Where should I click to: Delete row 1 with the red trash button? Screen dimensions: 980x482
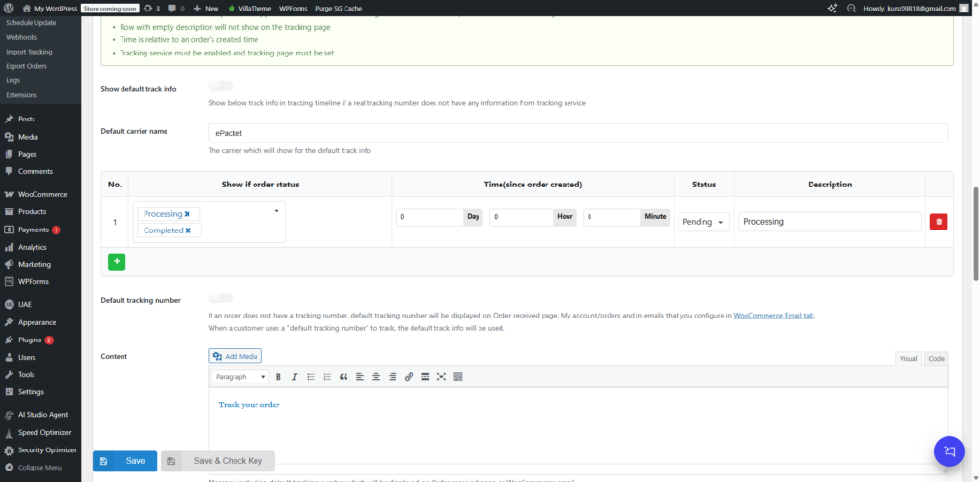939,222
